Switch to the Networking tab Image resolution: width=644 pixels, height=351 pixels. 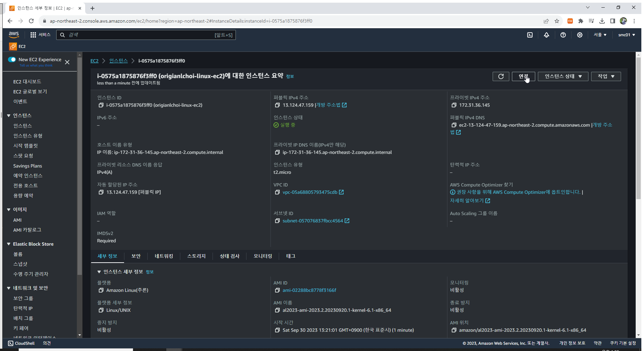[164, 256]
